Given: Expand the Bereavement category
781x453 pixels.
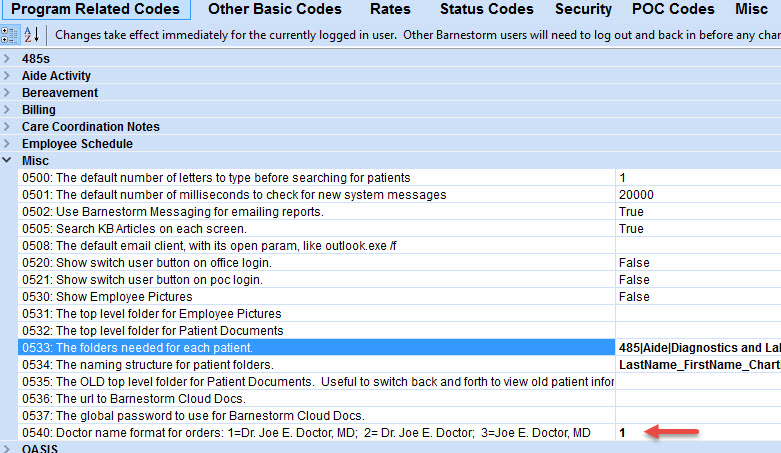Looking at the screenshot, I should [7, 92].
